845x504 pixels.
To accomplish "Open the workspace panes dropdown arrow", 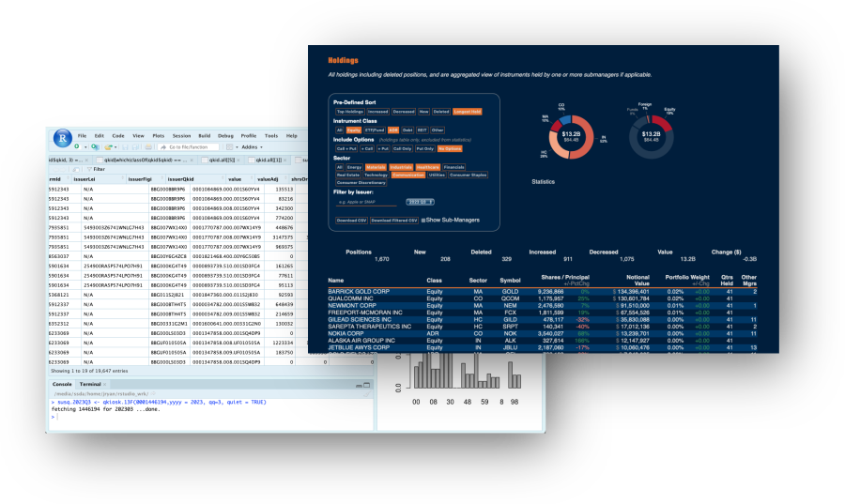I will (238, 147).
